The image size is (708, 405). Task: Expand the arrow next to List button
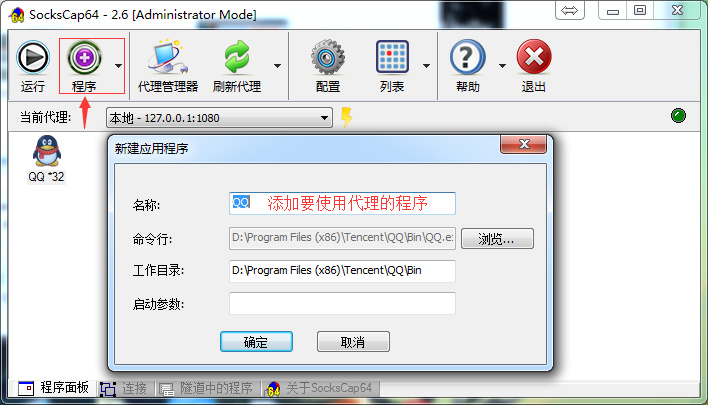click(x=426, y=66)
